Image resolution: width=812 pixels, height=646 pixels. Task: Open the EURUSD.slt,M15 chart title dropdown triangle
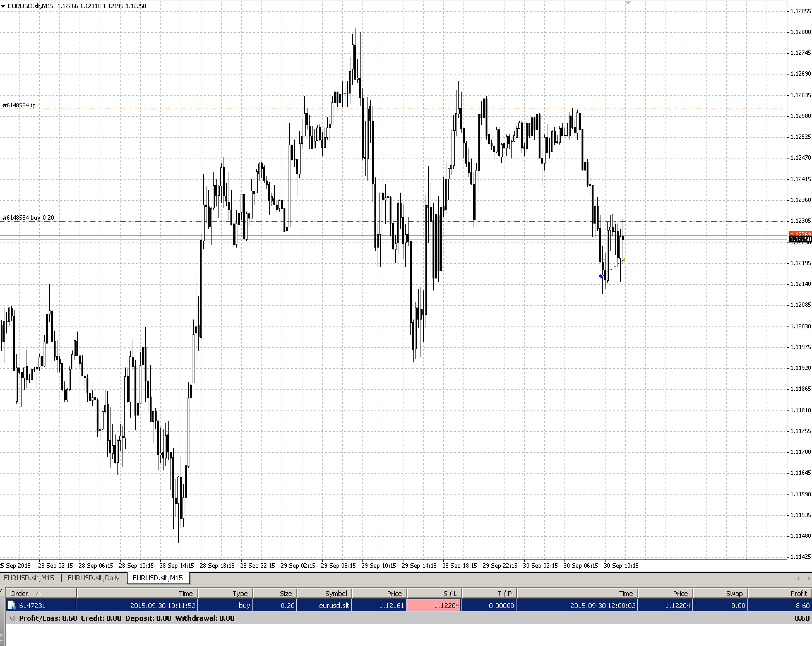3,6
